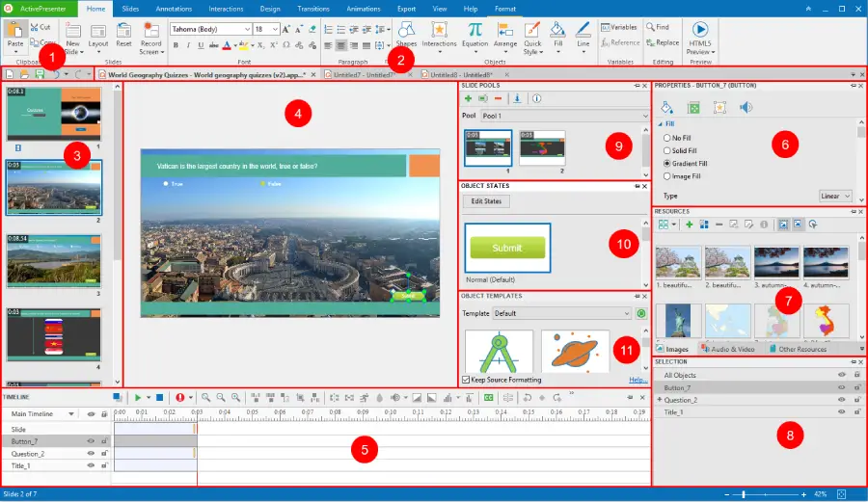Toggle Keep Source Formatting checkbox
Image resolution: width=868 pixels, height=502 pixels.
click(x=466, y=380)
